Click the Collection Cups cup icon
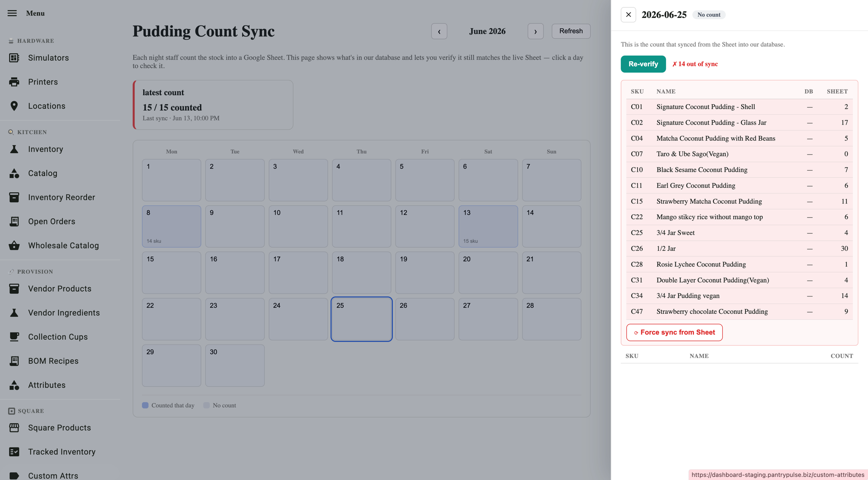Image resolution: width=868 pixels, height=480 pixels. click(x=14, y=337)
